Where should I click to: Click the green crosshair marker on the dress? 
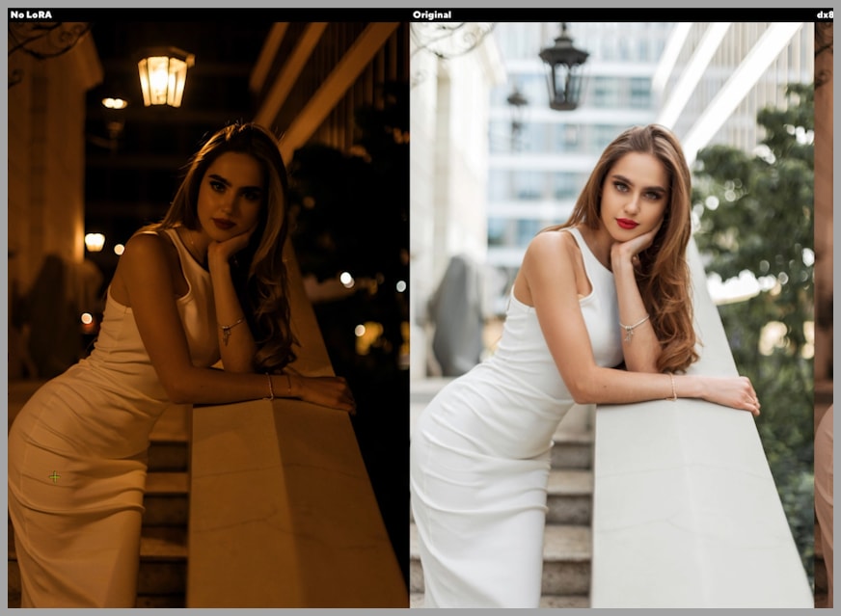pos(54,476)
